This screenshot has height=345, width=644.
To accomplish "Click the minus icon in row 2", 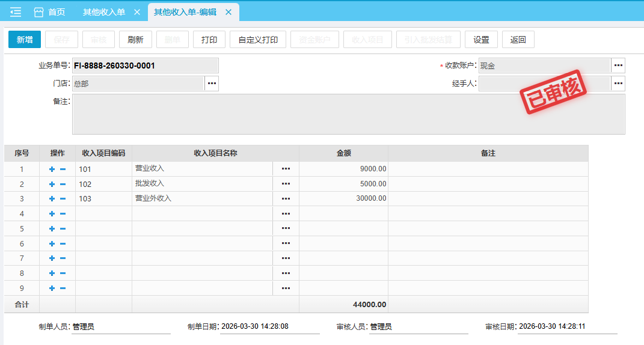I will 63,185.
